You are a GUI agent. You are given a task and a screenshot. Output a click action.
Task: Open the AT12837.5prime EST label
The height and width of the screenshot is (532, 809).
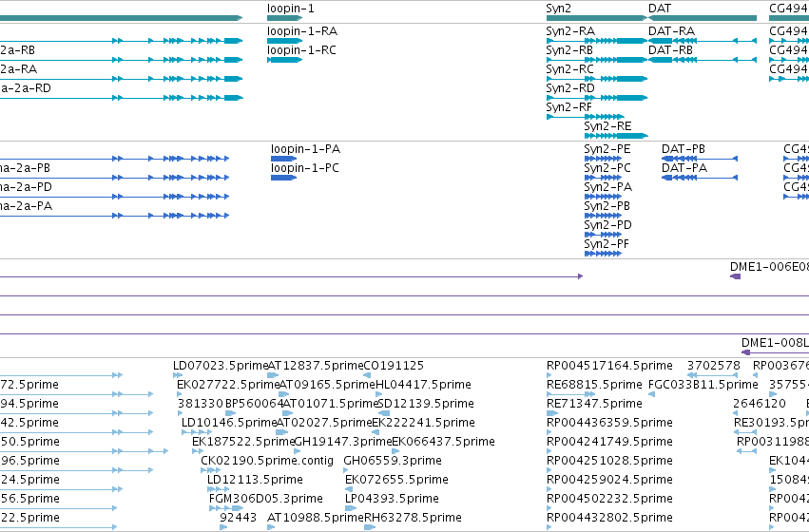pyautogui.click(x=316, y=366)
